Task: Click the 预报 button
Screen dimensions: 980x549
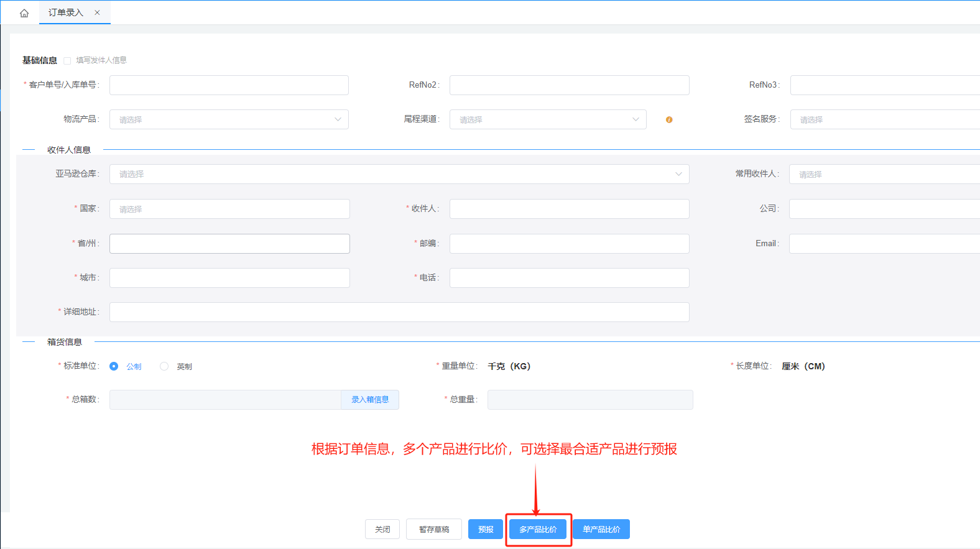Action: click(x=486, y=529)
